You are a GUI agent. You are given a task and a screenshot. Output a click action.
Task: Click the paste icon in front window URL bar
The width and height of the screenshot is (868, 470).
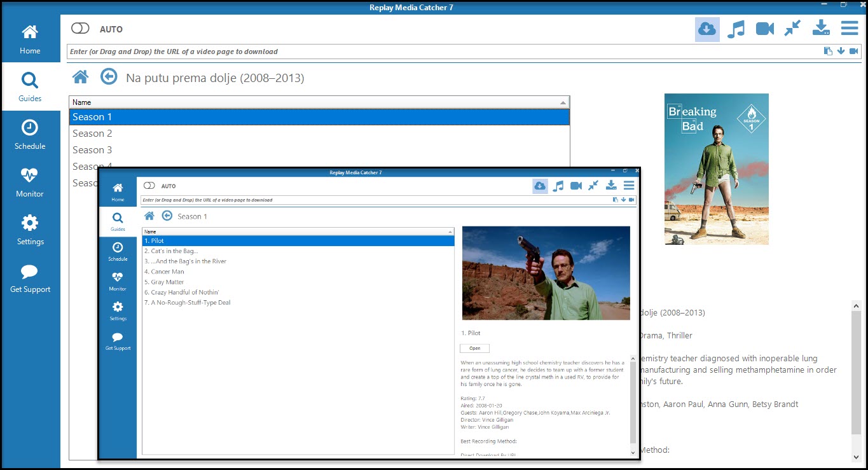[616, 200]
